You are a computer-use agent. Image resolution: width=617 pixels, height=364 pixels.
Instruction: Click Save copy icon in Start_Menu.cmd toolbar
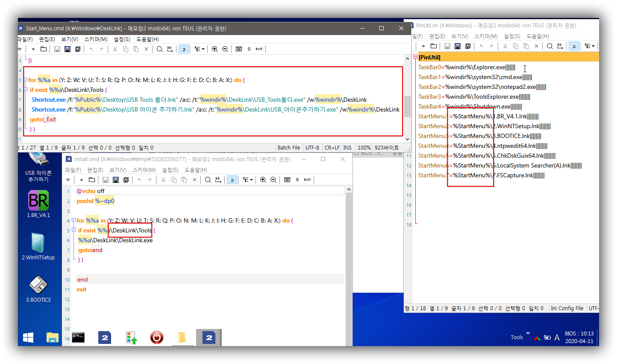click(x=78, y=49)
